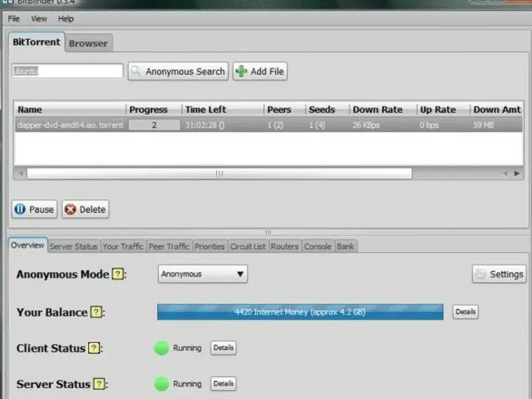Open Details for Your Balance
532x399 pixels.
pos(465,312)
